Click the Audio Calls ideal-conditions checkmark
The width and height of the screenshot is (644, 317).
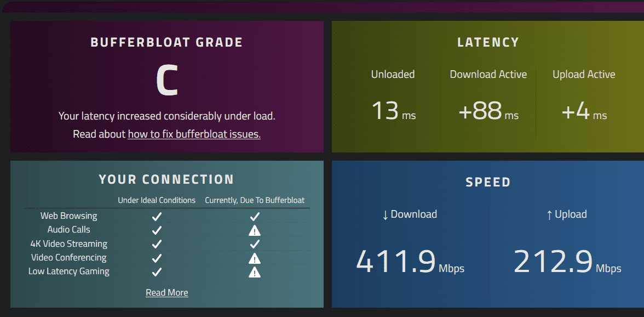[157, 230]
